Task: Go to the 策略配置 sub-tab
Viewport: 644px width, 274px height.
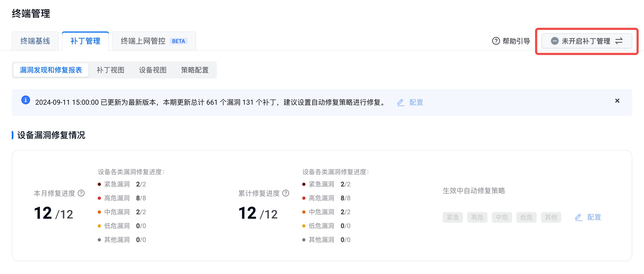Action: point(195,70)
